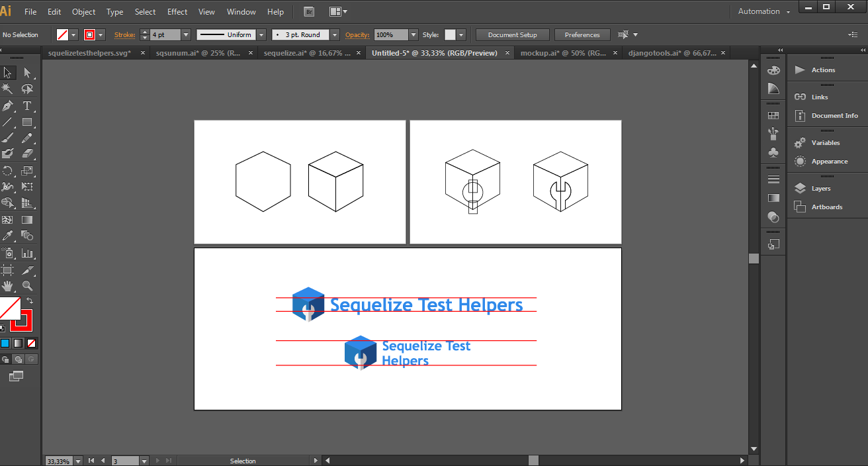Set paint mode to Gradient
Image resolution: width=868 pixels, height=466 pixels.
click(x=19, y=343)
